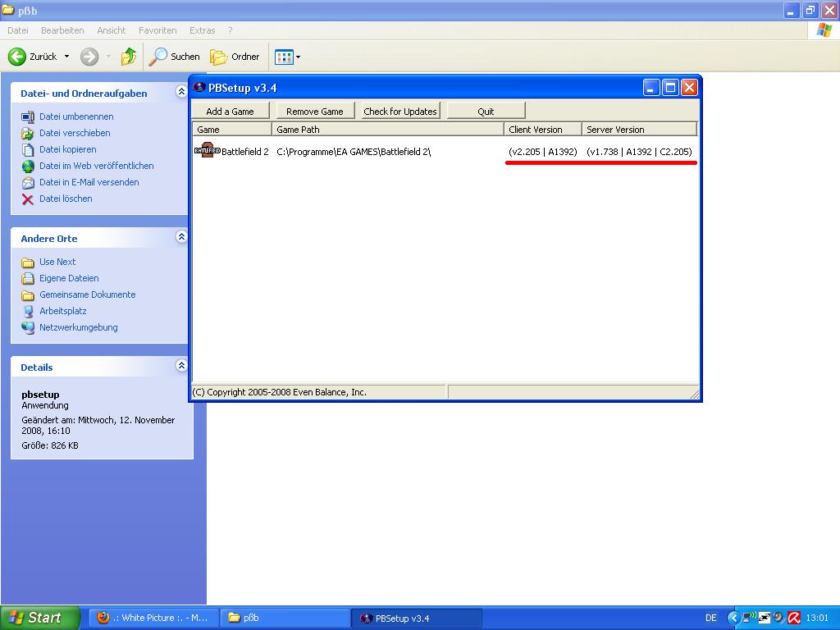
Task: Click the Datei verschieben link
Action: (x=75, y=133)
